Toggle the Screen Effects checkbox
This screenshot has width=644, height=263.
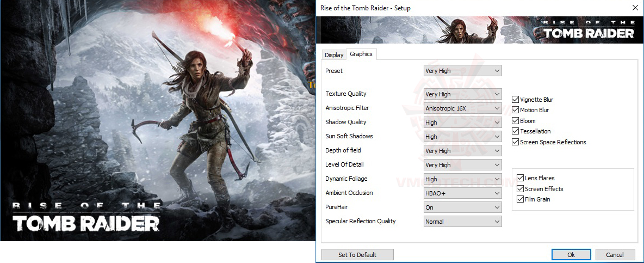coord(520,188)
